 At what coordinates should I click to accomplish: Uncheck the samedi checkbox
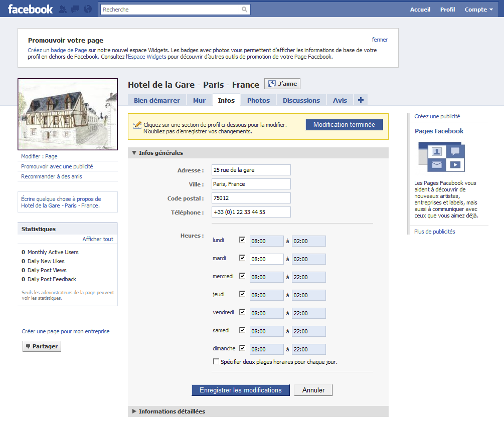242,330
